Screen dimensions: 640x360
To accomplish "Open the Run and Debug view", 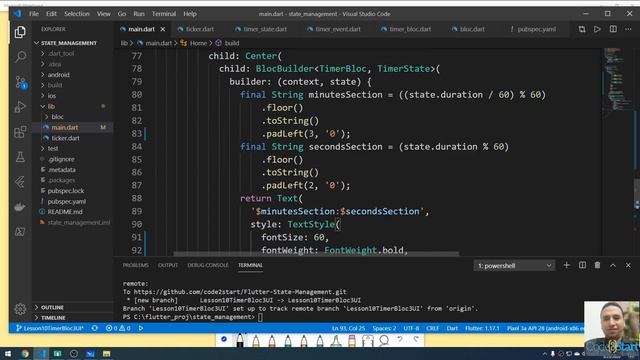I will click(20, 107).
